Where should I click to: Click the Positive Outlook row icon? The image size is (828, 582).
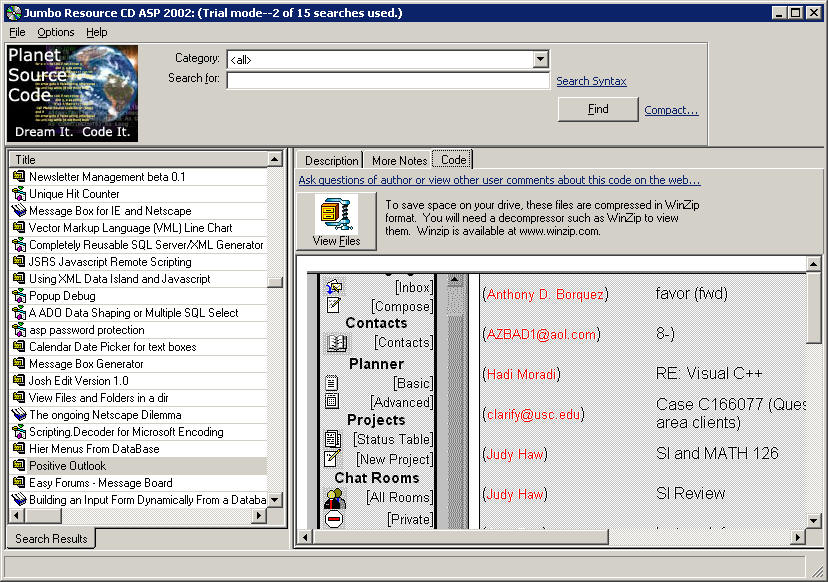[x=19, y=465]
